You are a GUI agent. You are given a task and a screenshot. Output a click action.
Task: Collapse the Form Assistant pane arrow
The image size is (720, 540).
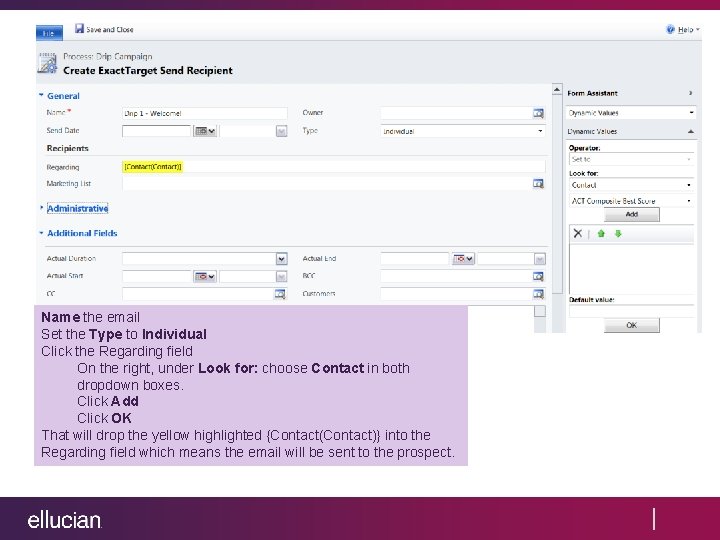click(x=690, y=93)
